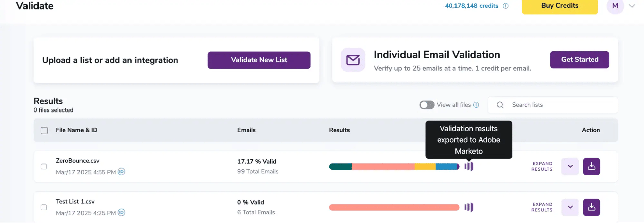Image resolution: width=644 pixels, height=223 pixels.
Task: Enable the View all files toggle
Action: click(426, 105)
